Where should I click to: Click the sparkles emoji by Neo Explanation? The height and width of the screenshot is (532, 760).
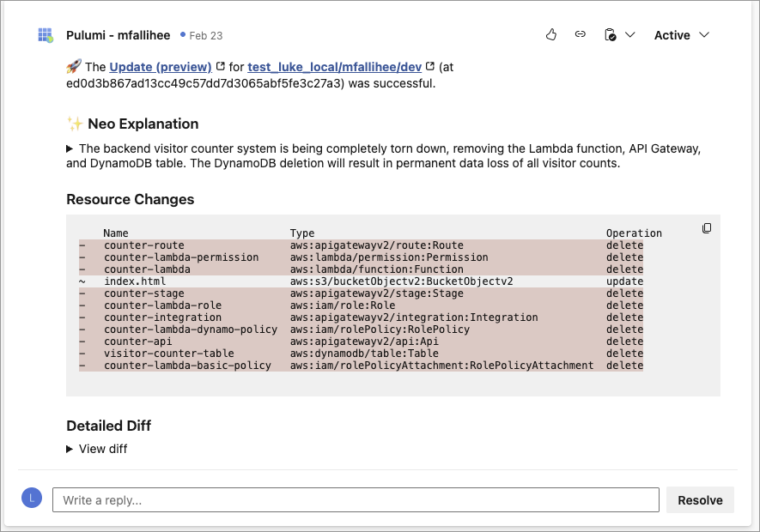tap(75, 123)
